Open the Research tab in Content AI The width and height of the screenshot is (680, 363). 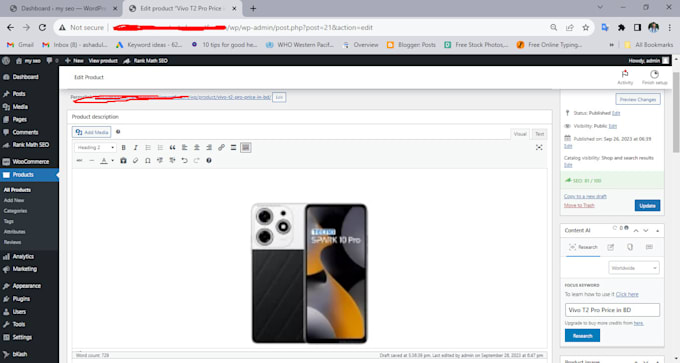point(583,247)
